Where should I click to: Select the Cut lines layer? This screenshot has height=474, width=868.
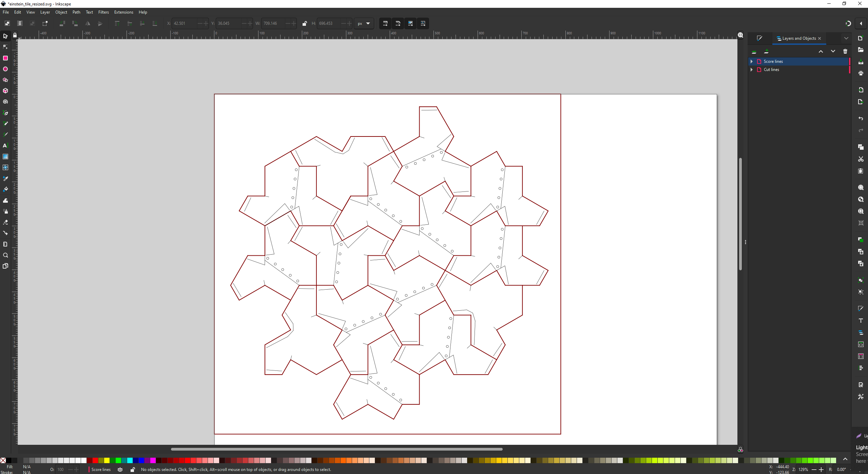click(x=771, y=70)
